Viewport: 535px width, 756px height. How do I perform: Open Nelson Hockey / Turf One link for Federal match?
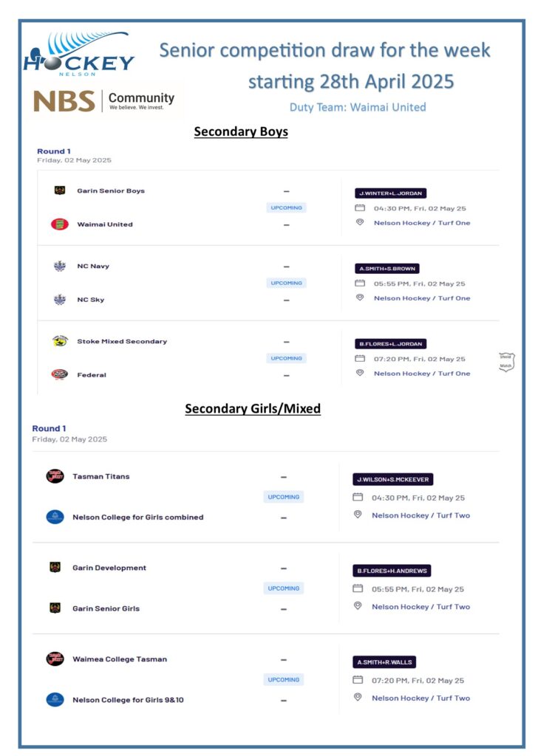point(421,374)
